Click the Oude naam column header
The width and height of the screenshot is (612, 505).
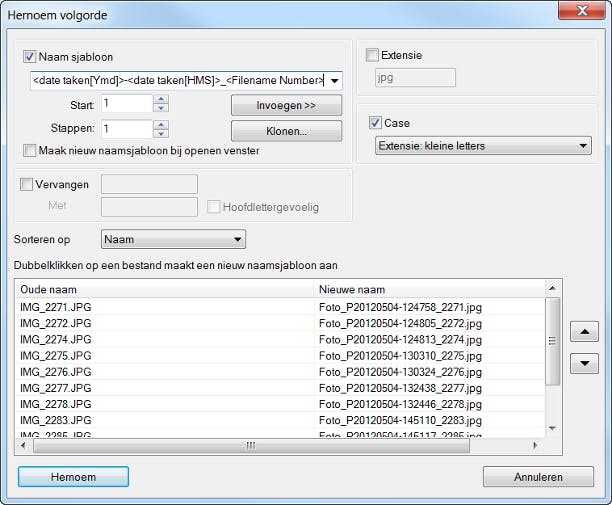165,290
